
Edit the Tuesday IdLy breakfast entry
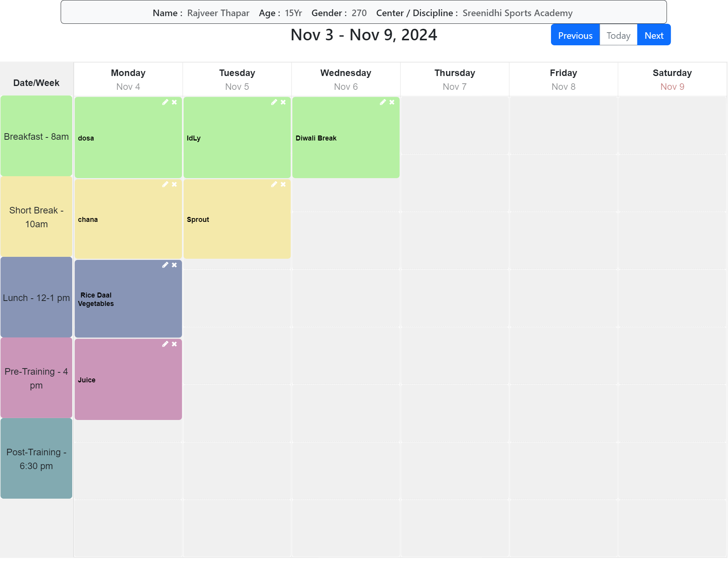click(274, 102)
